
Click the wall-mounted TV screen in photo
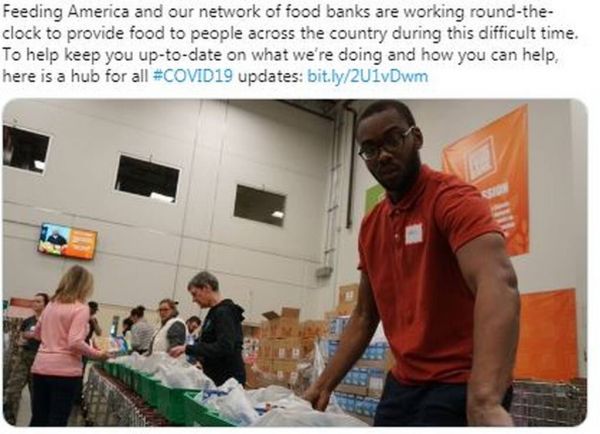tap(67, 241)
